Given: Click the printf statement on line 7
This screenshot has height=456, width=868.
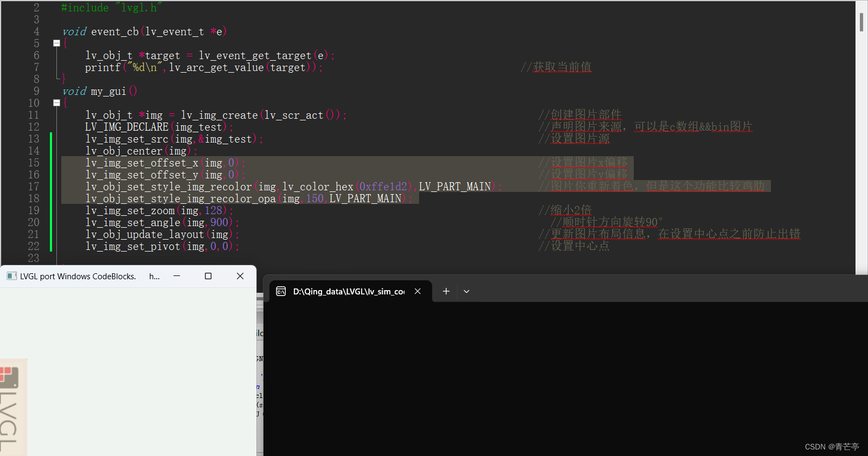Looking at the screenshot, I should pyautogui.click(x=204, y=67).
